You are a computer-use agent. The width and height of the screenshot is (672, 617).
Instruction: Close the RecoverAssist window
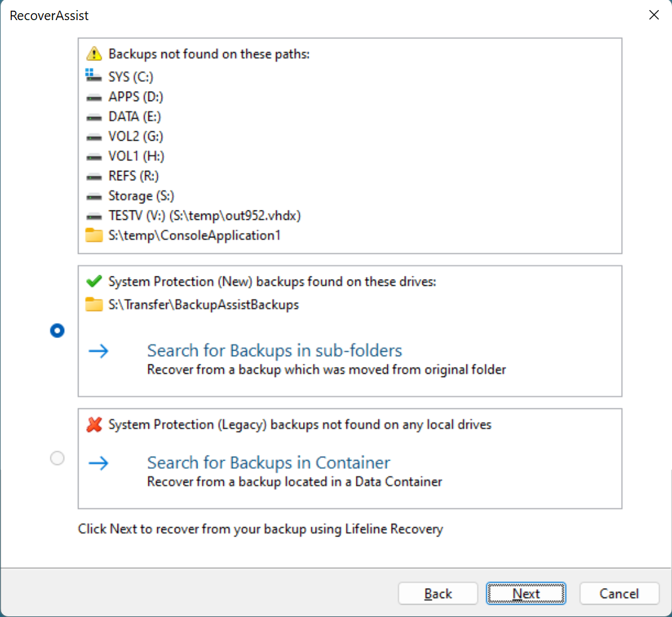click(x=654, y=15)
